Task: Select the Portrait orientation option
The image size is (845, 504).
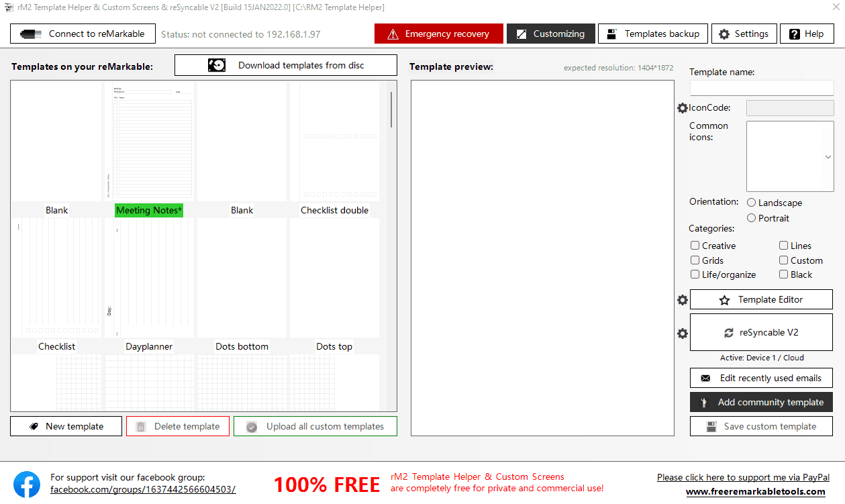Action: [752, 218]
